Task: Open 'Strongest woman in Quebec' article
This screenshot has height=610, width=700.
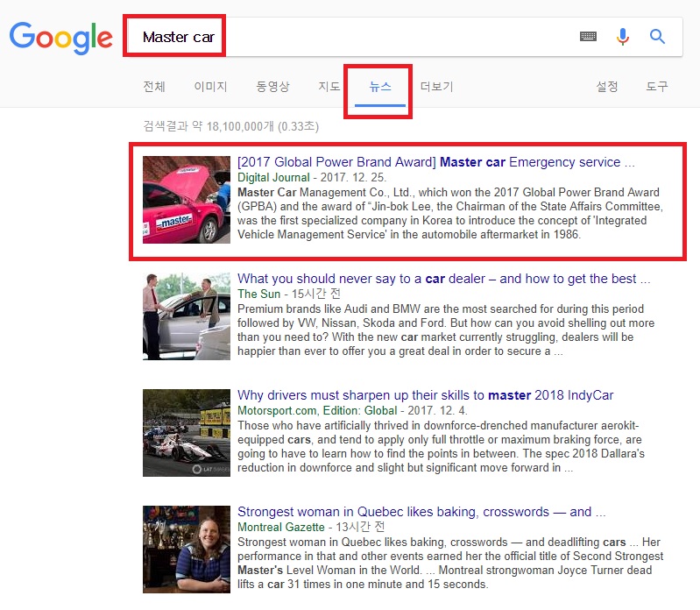Action: 421,512
